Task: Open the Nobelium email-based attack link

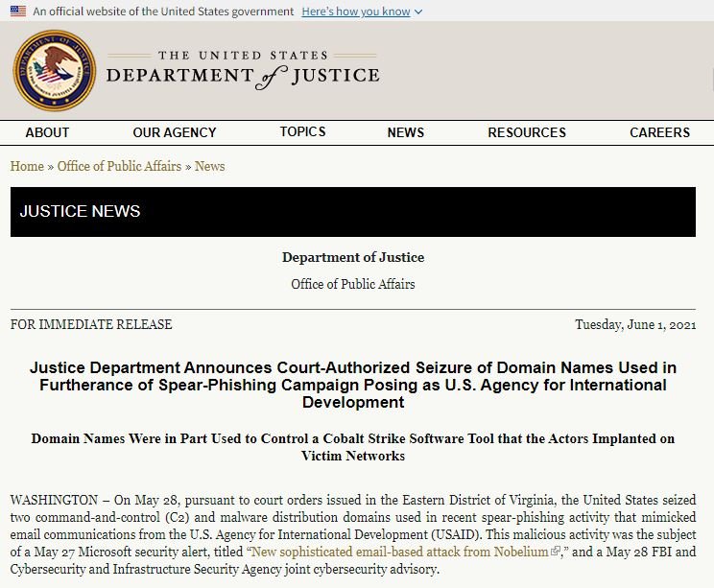Action: click(x=397, y=552)
